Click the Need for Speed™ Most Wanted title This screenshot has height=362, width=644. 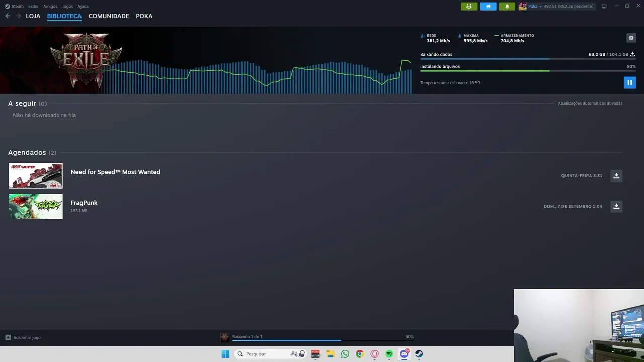(x=115, y=172)
